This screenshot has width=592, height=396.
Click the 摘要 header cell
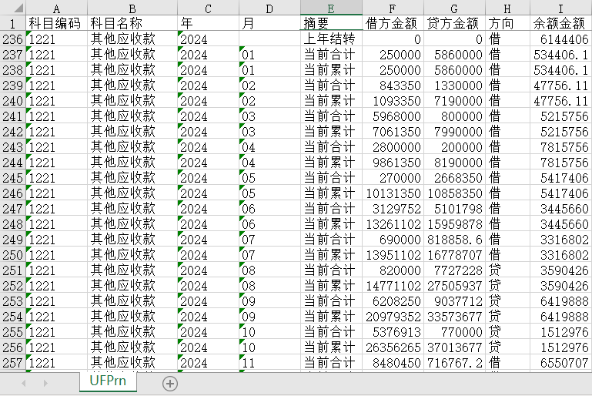331,23
